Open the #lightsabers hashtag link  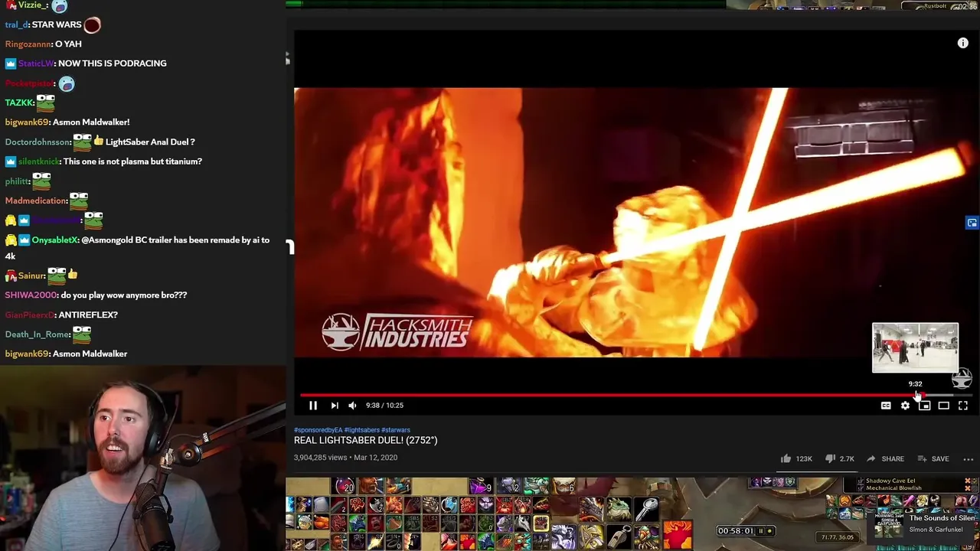[x=361, y=430]
